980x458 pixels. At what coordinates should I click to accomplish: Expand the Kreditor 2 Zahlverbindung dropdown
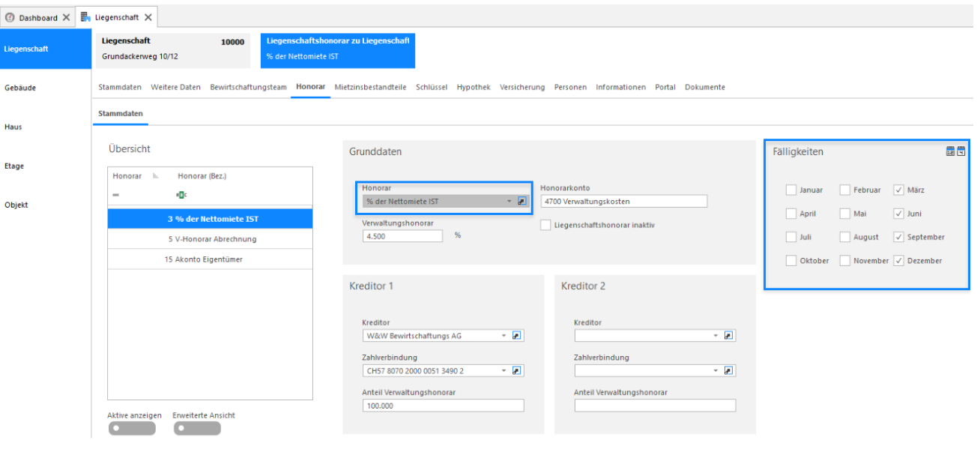coord(716,370)
